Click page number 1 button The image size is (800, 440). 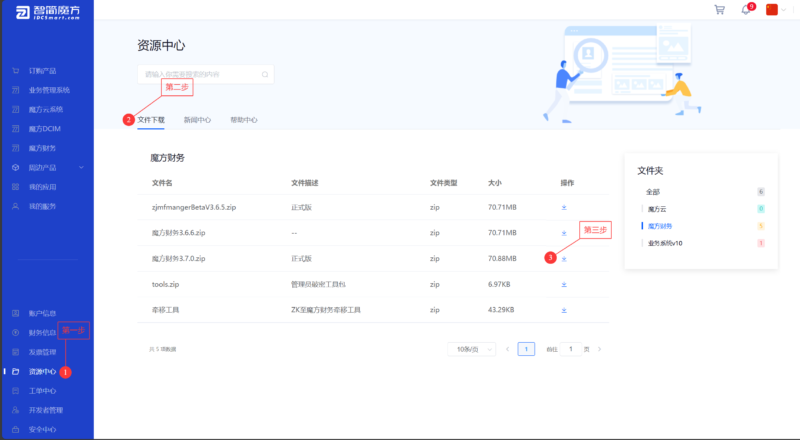tap(526, 349)
